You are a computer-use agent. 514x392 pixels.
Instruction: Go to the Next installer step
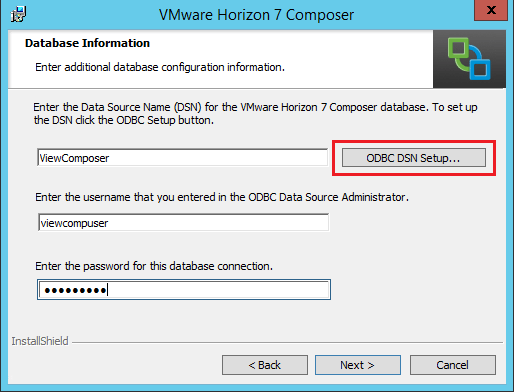point(358,365)
